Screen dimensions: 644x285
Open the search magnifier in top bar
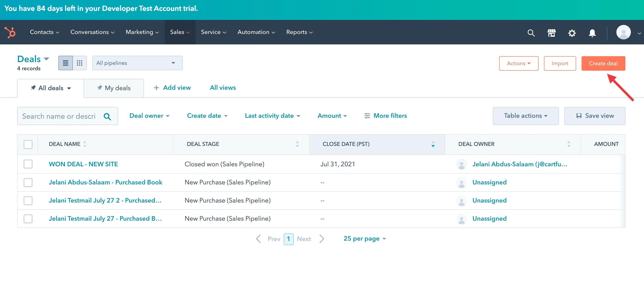click(531, 33)
